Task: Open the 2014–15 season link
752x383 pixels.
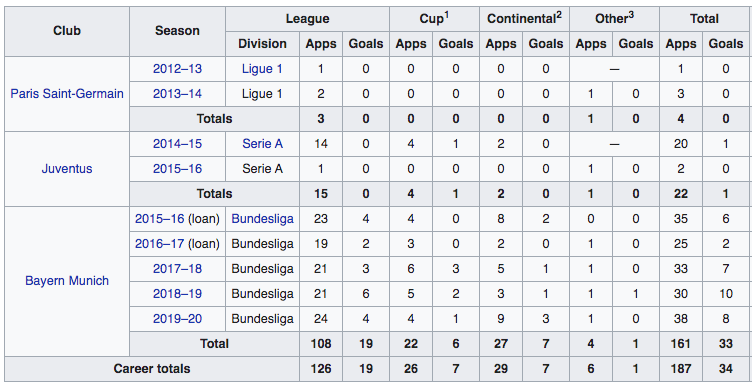Action: (177, 144)
